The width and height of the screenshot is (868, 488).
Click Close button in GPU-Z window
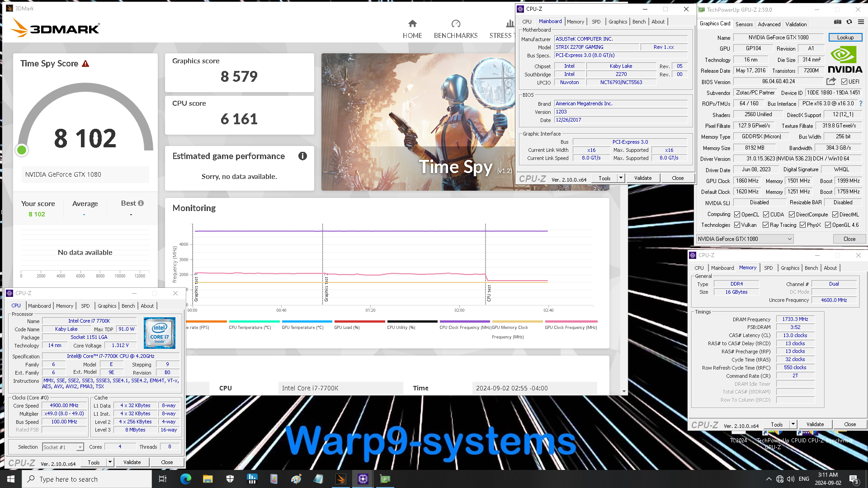point(849,239)
